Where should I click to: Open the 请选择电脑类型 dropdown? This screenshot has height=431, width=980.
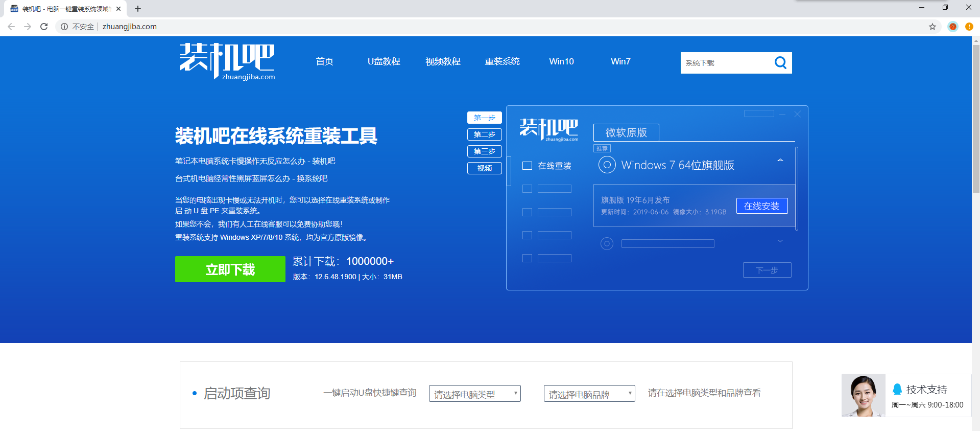pyautogui.click(x=474, y=394)
